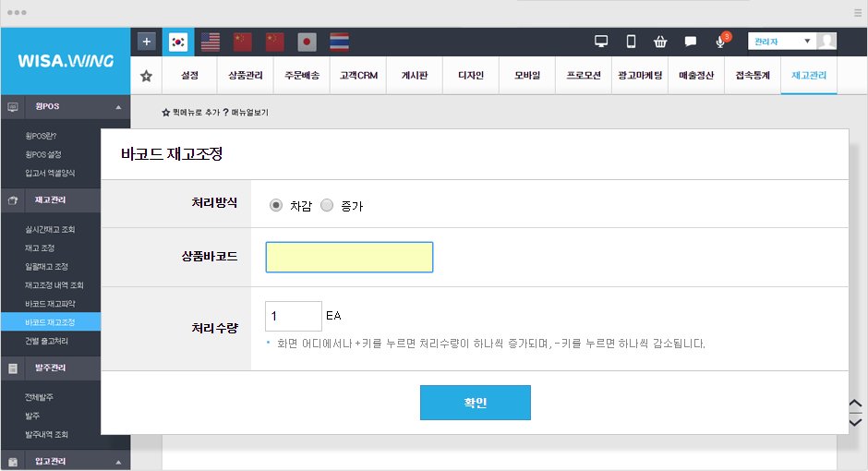Open 윙POS란? sidebar link
The image size is (868, 471).
(x=41, y=136)
